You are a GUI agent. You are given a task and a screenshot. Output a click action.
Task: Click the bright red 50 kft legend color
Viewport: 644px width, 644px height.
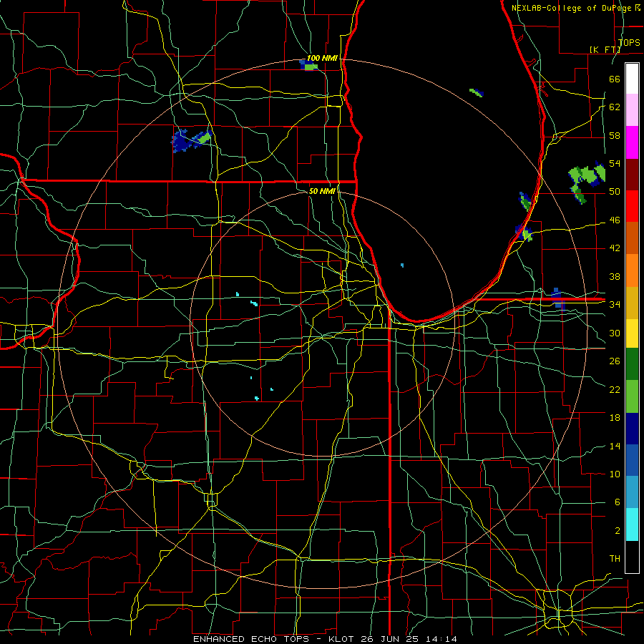tap(632, 206)
